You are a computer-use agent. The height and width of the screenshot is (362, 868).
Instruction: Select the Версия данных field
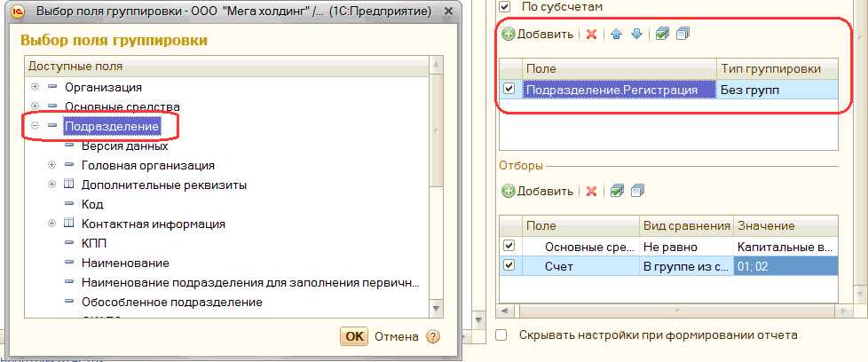point(124,146)
